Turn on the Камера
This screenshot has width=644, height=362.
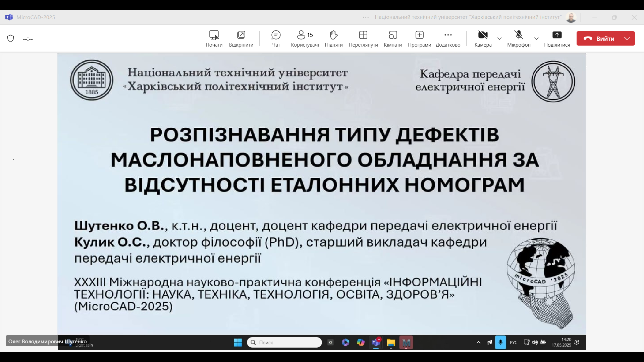click(483, 39)
